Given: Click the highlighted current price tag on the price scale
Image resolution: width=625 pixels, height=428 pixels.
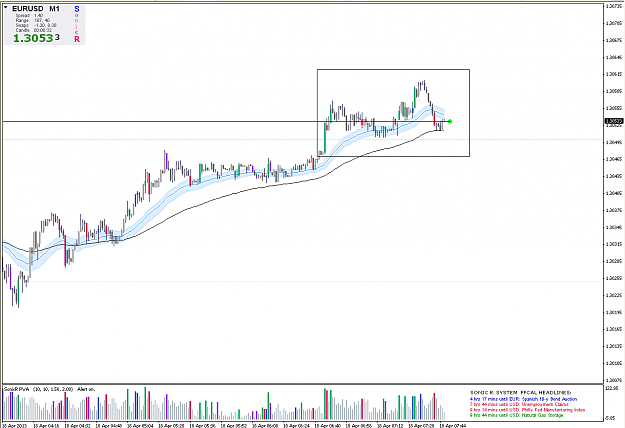Looking at the screenshot, I should (614, 121).
